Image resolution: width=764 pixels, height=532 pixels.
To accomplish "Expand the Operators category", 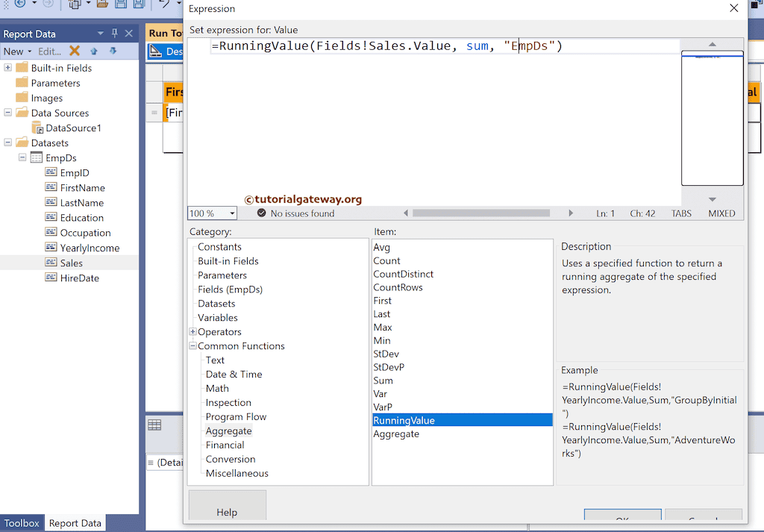I will pyautogui.click(x=192, y=332).
